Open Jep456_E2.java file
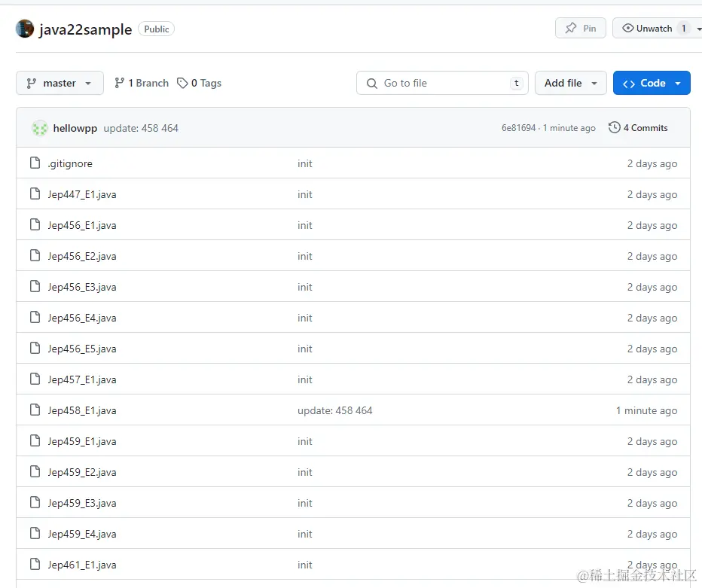The width and height of the screenshot is (702, 588). coord(82,256)
